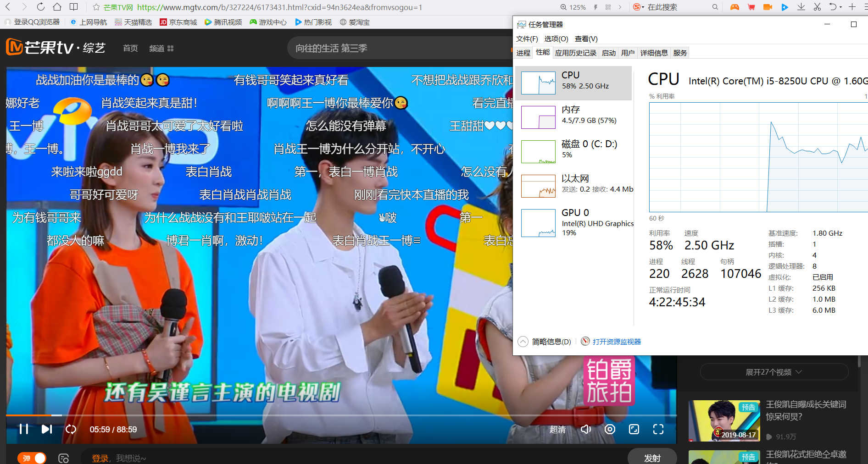
Task: Open 爱淘宝 bookmark
Action: (x=355, y=22)
